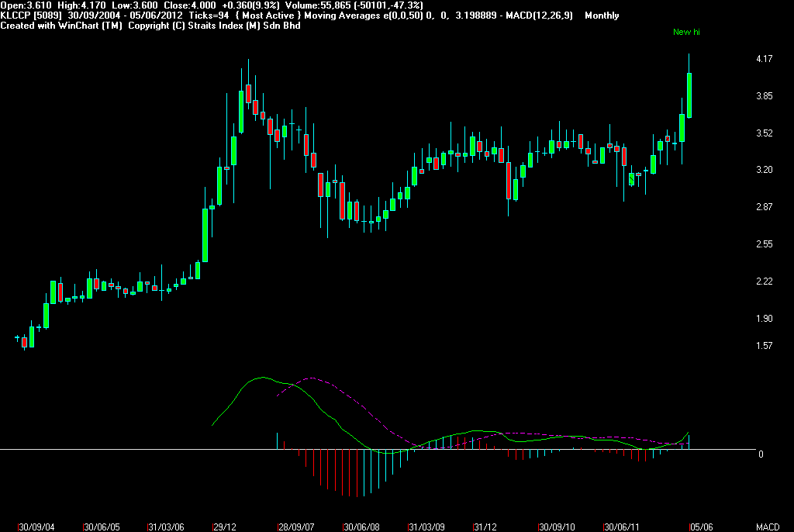Select the 29/12 date marker
This screenshot has height=532, width=794.
[224, 527]
